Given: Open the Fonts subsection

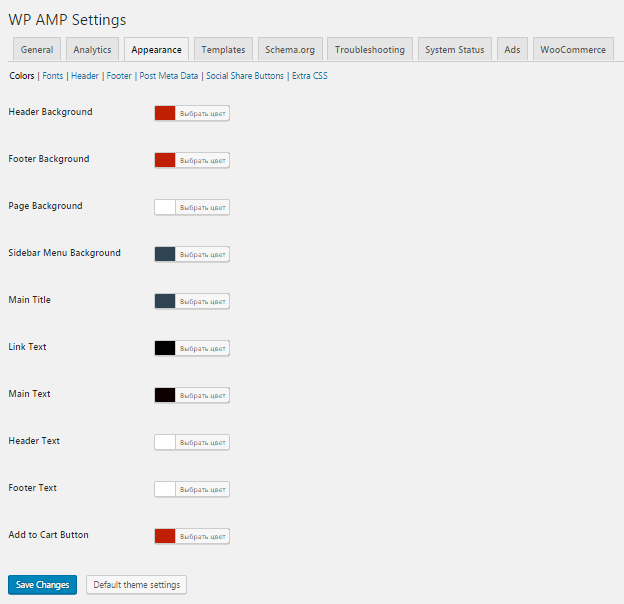Looking at the screenshot, I should pos(53,76).
